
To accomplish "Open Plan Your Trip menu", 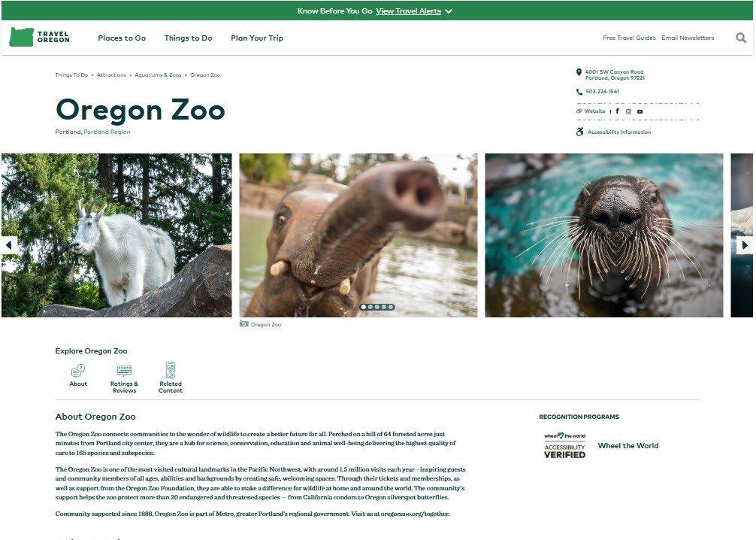I will [257, 38].
